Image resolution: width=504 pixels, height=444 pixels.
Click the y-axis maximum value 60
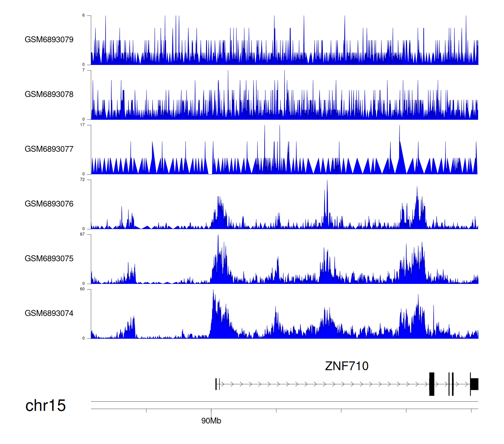click(82, 289)
